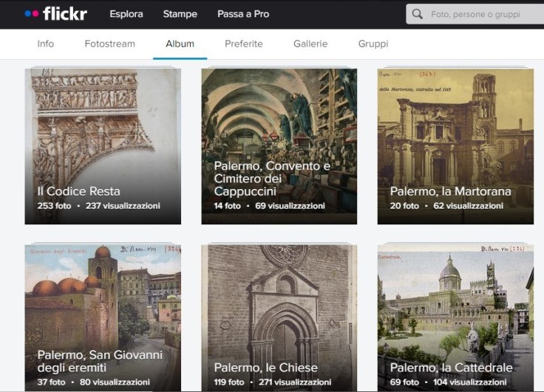Open the Palermo, la Martorana album

point(455,133)
